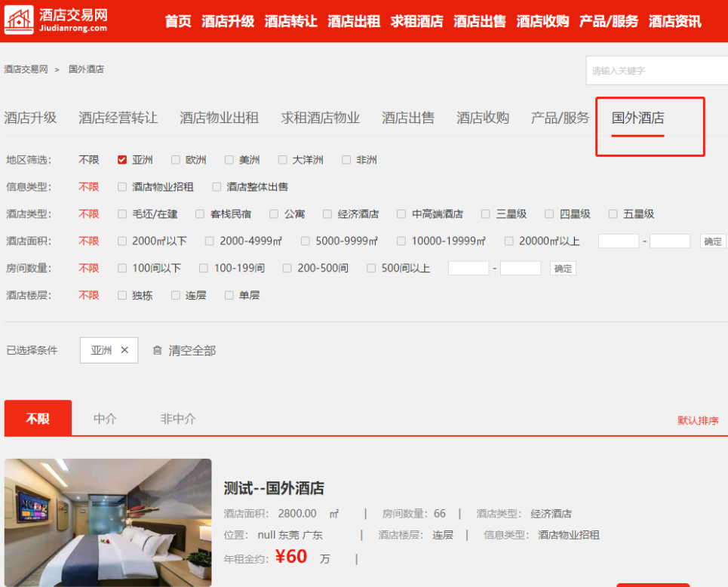This screenshot has width=728, height=587.
Task: Open 酒店出租 in top navigation
Action: [355, 21]
